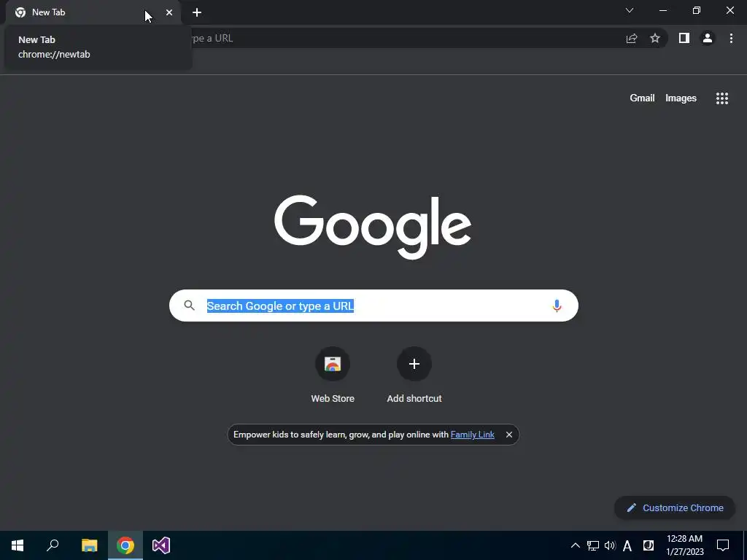Minimize the Chrome window
The height and width of the screenshot is (560, 747).
pyautogui.click(x=663, y=10)
